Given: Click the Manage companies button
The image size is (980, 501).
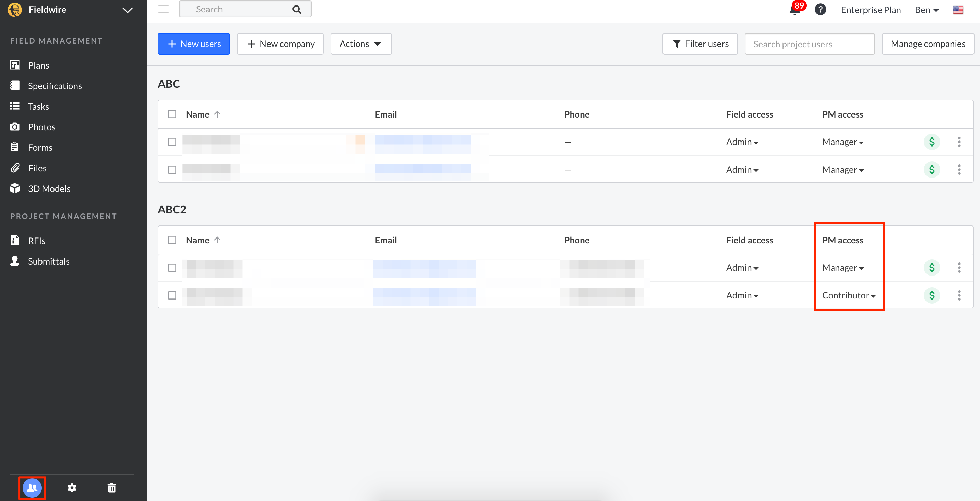Looking at the screenshot, I should tap(928, 44).
